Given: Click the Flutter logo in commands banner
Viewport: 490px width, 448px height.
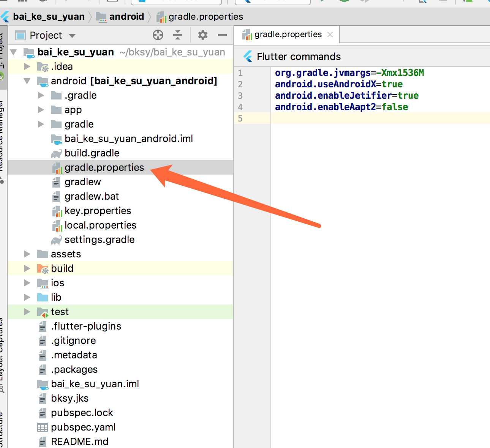Looking at the screenshot, I should 248,57.
